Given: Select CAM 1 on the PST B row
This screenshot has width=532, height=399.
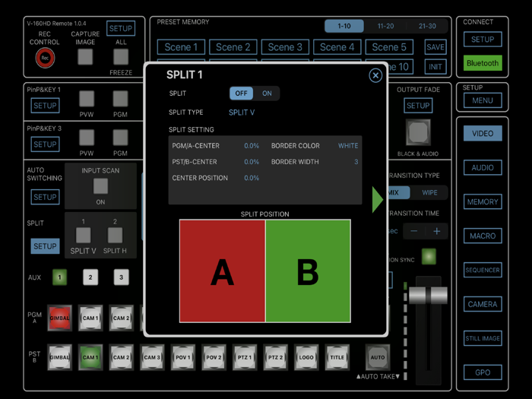Looking at the screenshot, I should coord(90,357).
